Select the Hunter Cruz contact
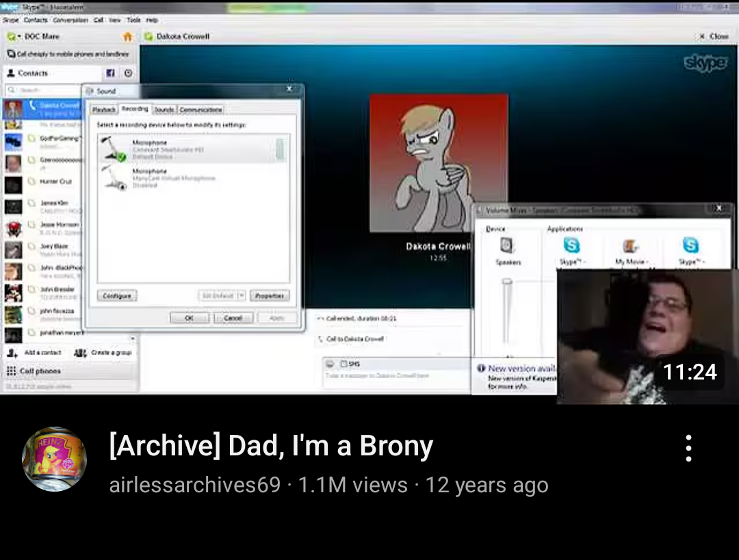The width and height of the screenshot is (739, 560). pyautogui.click(x=42, y=185)
